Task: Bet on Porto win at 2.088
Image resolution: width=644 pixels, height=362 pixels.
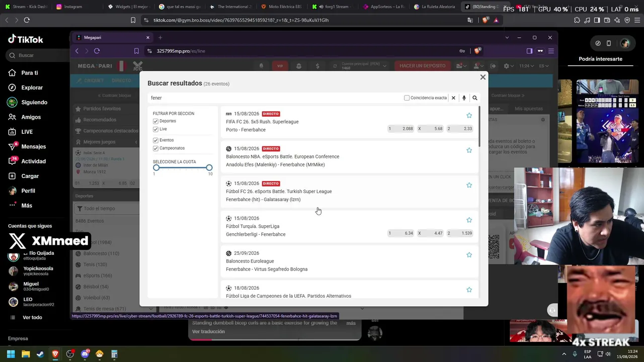Action: point(400,129)
